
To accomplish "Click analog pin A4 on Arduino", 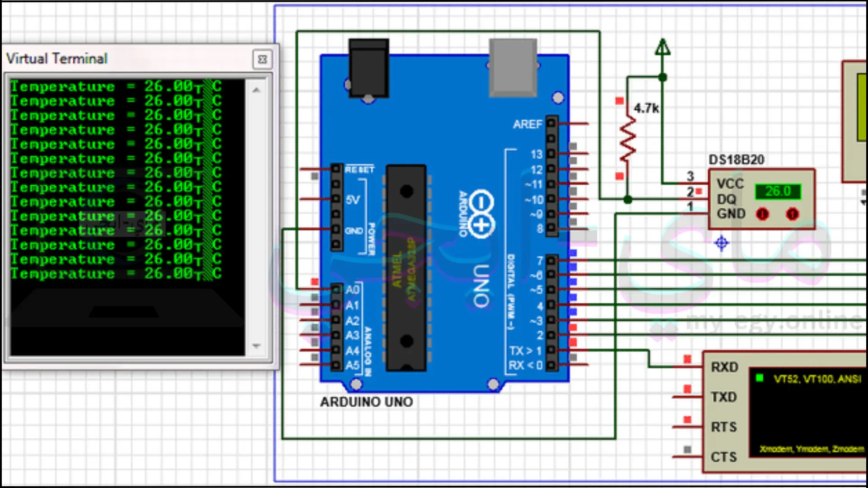I will click(336, 350).
